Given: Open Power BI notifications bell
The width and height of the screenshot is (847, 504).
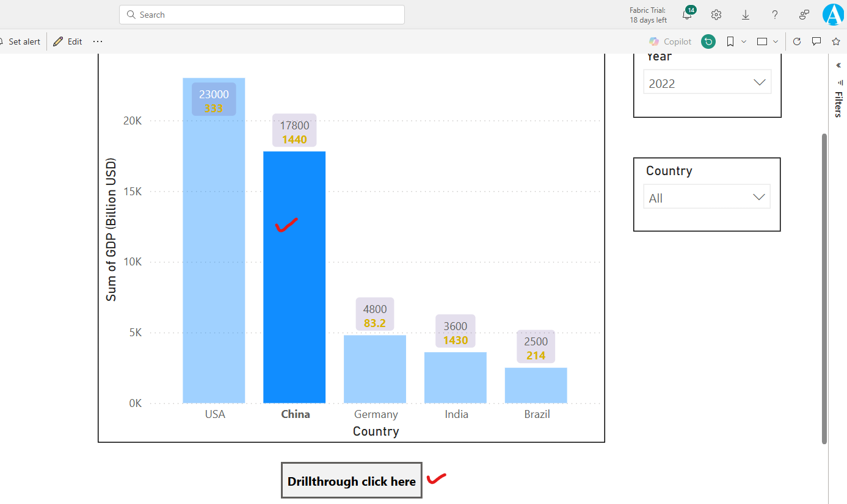Looking at the screenshot, I should coord(686,15).
